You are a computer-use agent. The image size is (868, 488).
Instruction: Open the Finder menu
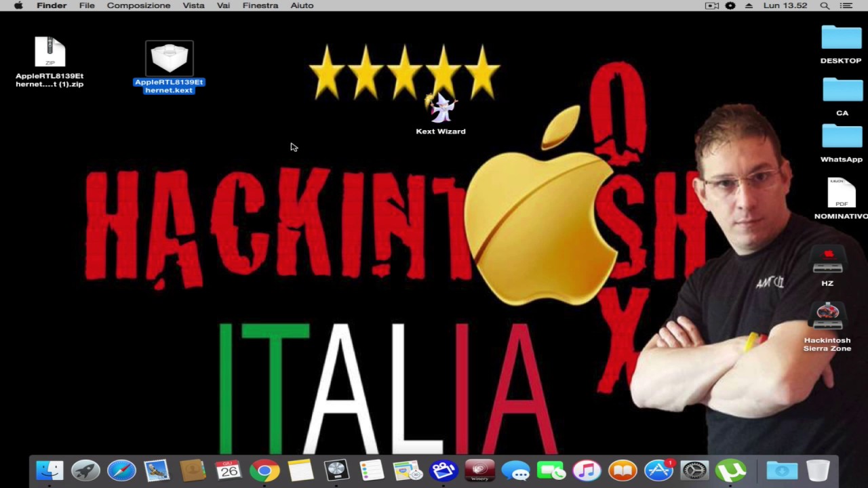52,5
